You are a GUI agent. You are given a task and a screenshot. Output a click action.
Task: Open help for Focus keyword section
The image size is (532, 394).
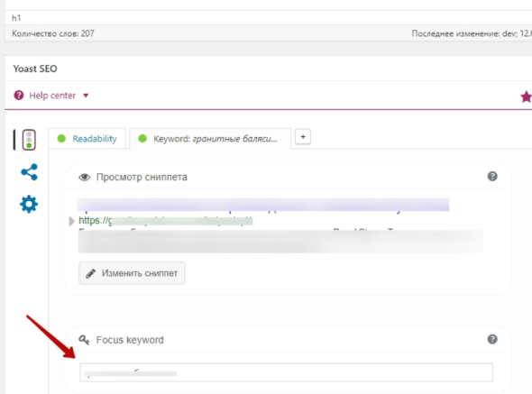tap(492, 339)
